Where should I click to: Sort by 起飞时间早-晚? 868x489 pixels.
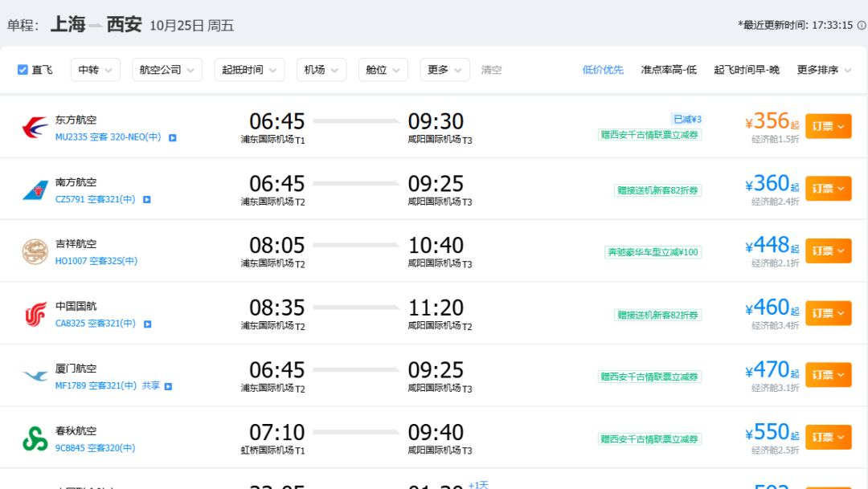coord(747,70)
